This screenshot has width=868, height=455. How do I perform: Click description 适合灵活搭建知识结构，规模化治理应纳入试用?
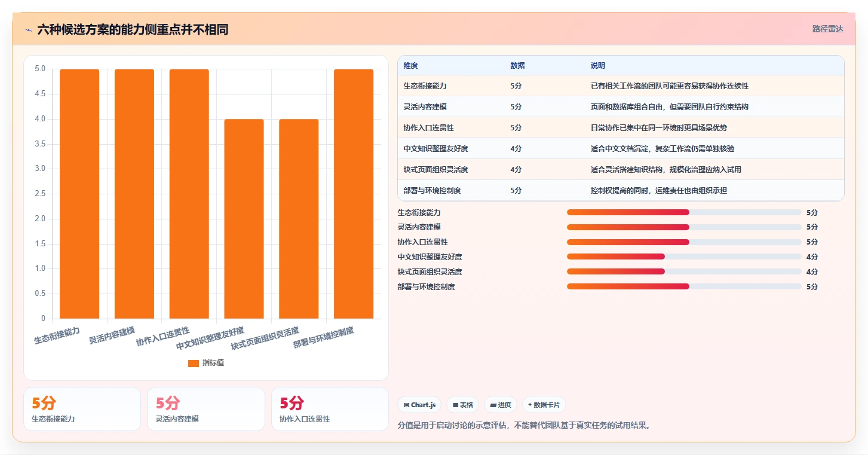click(666, 170)
